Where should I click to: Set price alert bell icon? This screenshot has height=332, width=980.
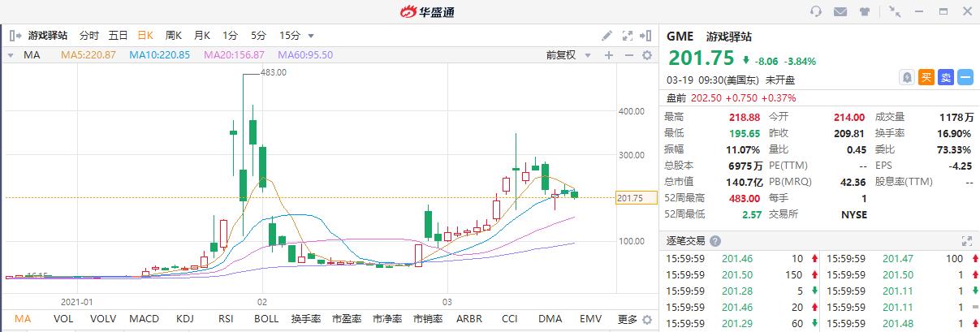[907, 78]
